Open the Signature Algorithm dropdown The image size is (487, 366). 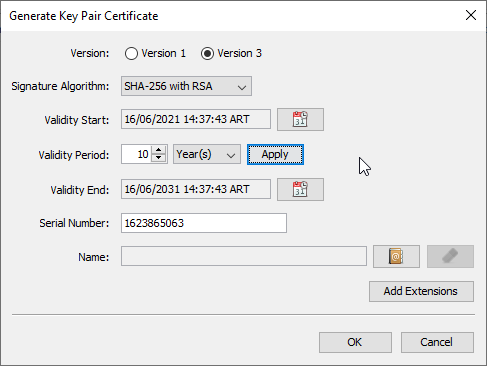(186, 86)
